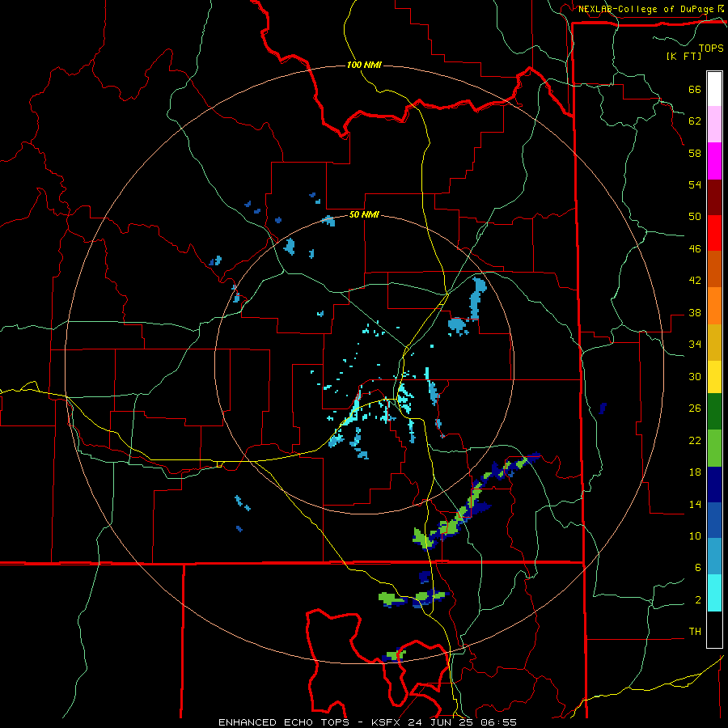The image size is (728, 728).
Task: Click the legend value "14"
Action: [695, 504]
